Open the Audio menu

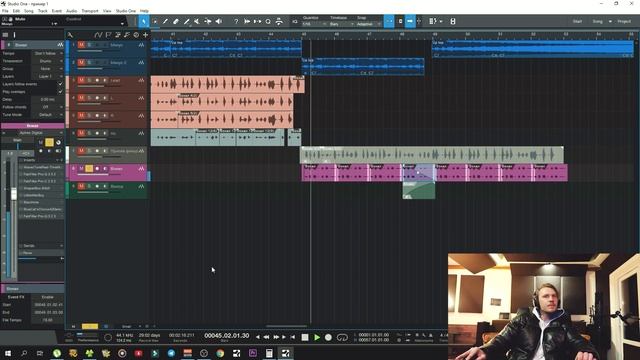click(x=71, y=11)
